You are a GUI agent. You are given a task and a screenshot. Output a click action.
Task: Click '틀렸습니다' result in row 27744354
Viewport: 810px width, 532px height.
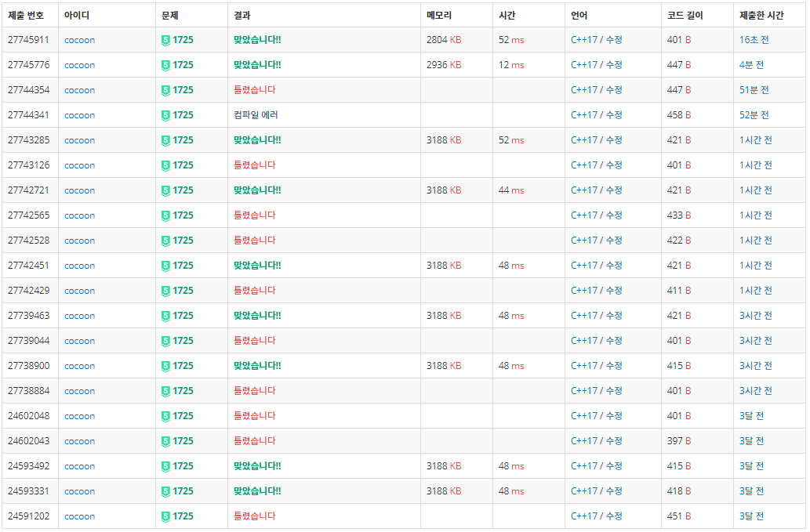coord(255,90)
